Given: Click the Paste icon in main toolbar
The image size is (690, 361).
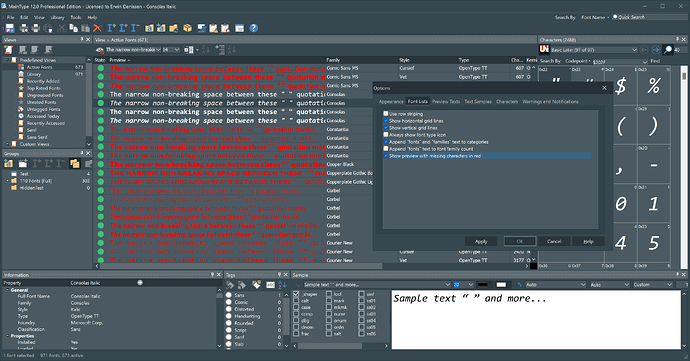Looking at the screenshot, I should pyautogui.click(x=85, y=28).
